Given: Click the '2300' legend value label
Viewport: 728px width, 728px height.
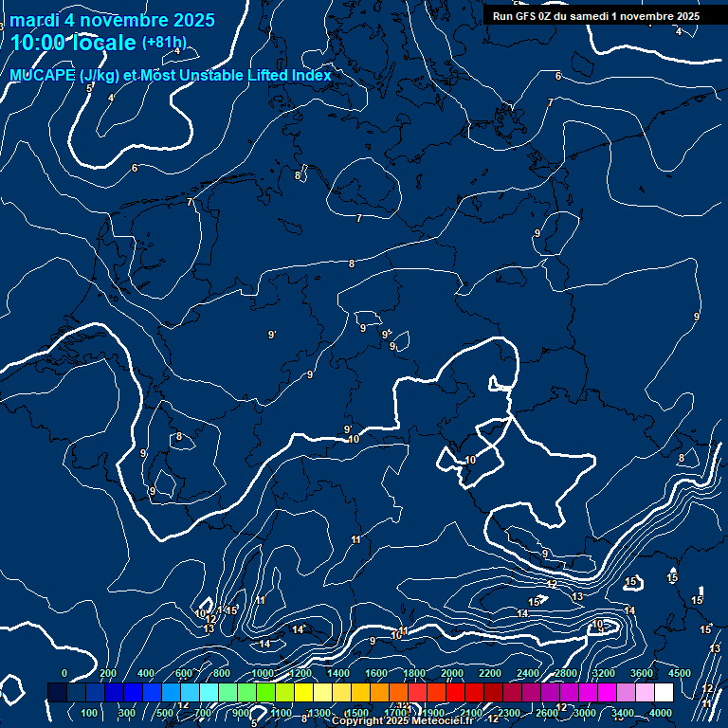Looking at the screenshot, I should [509, 713].
